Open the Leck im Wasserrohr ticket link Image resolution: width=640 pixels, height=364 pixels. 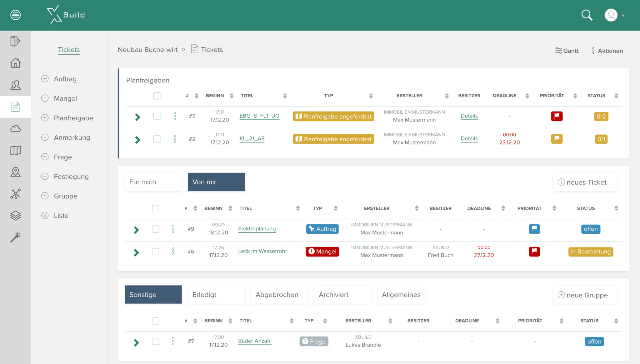[262, 251]
